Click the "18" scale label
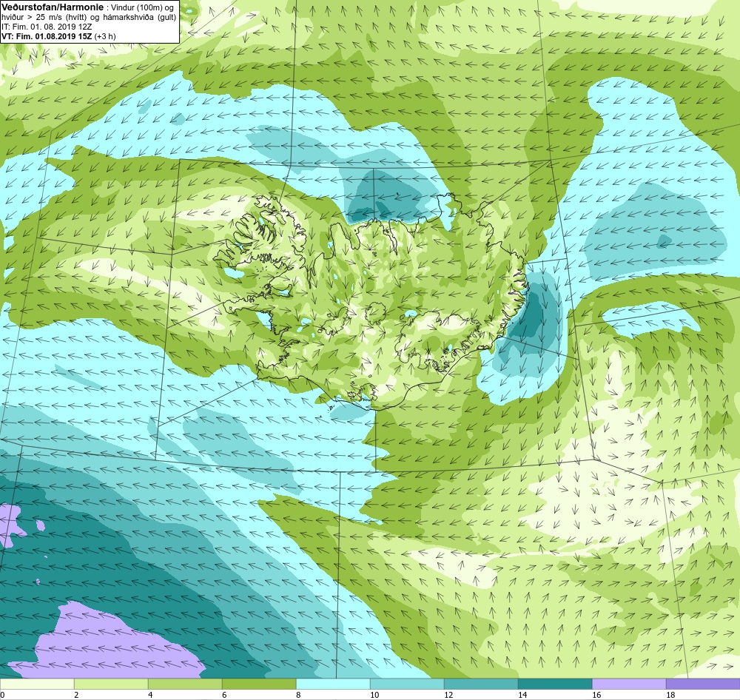The width and height of the screenshot is (740, 700). coord(670,695)
